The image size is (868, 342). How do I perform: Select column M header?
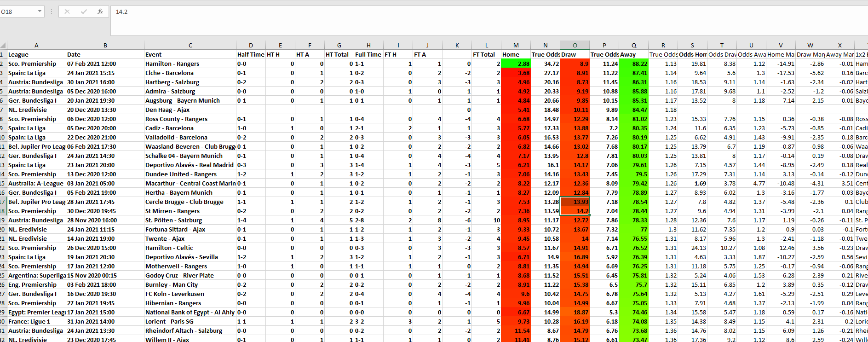(x=516, y=45)
